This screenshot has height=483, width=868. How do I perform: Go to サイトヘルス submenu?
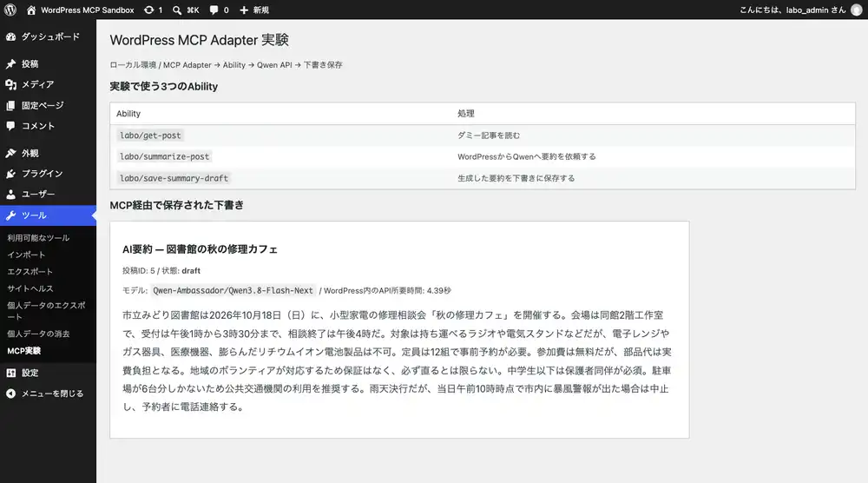(30, 288)
